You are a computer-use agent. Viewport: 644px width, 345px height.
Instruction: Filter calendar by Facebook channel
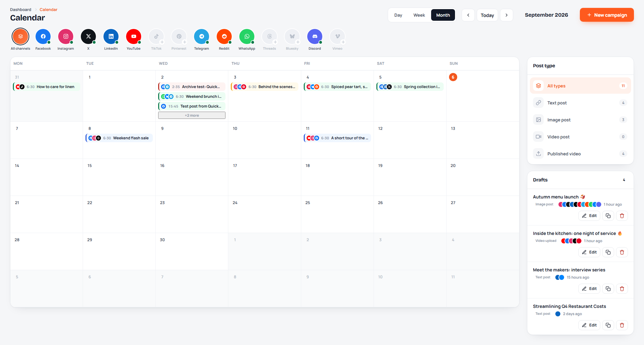click(x=43, y=36)
